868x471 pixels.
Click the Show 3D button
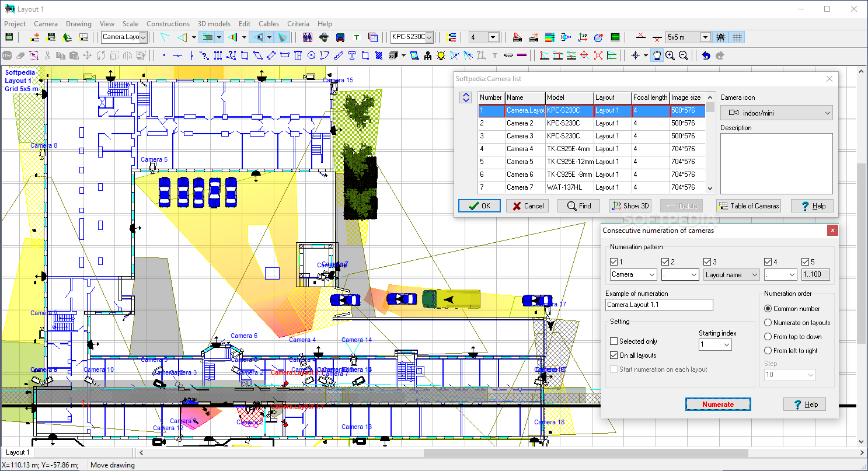coord(630,205)
